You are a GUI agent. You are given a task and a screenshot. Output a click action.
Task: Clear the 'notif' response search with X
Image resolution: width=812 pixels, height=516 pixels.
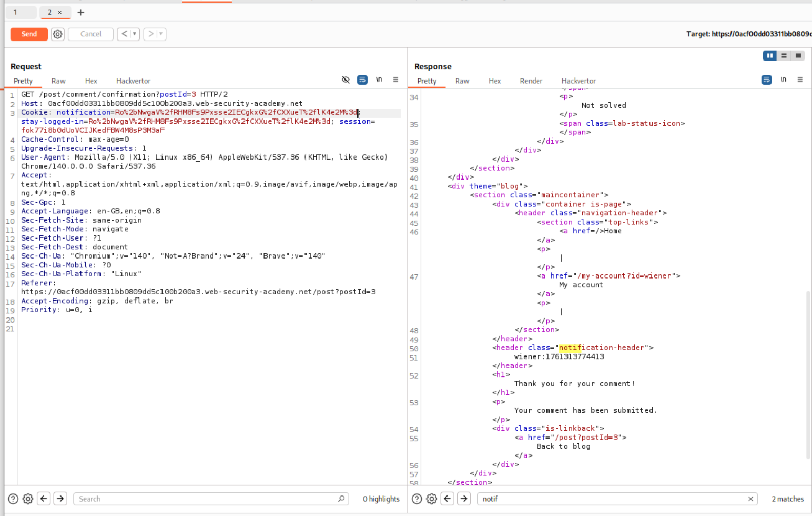coord(750,499)
